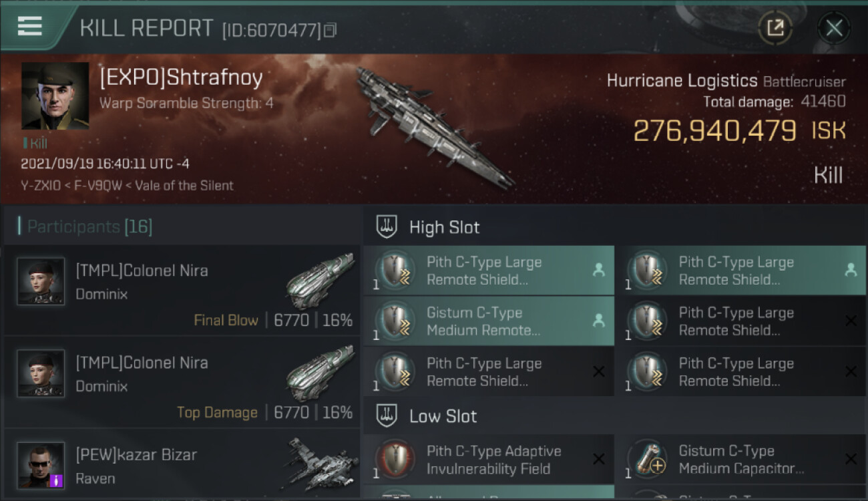Image resolution: width=868 pixels, height=501 pixels.
Task: Open Colonel Nira's Final Blow portrait
Action: (41, 281)
